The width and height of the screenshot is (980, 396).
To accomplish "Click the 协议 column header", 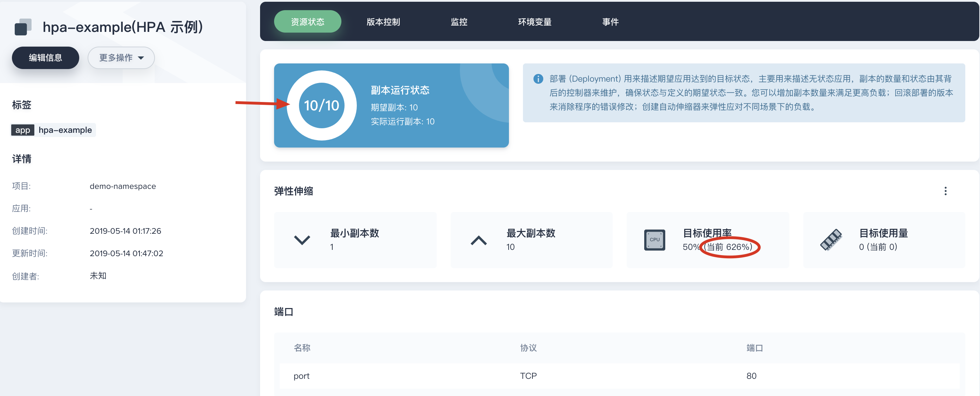I will click(529, 348).
